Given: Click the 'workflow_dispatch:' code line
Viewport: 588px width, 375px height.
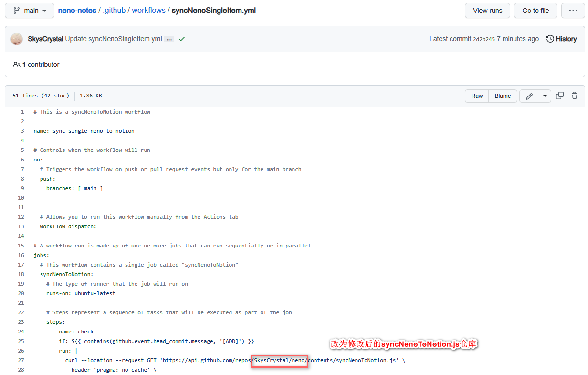Looking at the screenshot, I should 68,226.
